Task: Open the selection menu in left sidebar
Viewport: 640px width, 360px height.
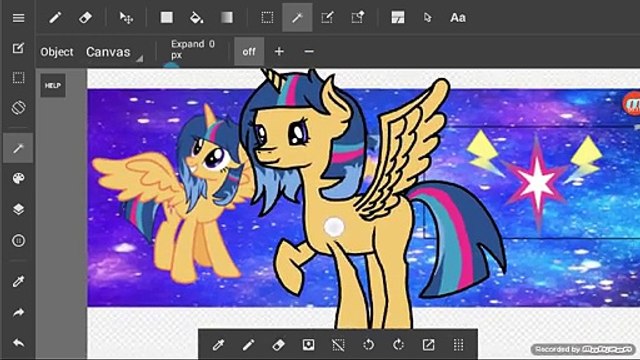Action: click(18, 78)
